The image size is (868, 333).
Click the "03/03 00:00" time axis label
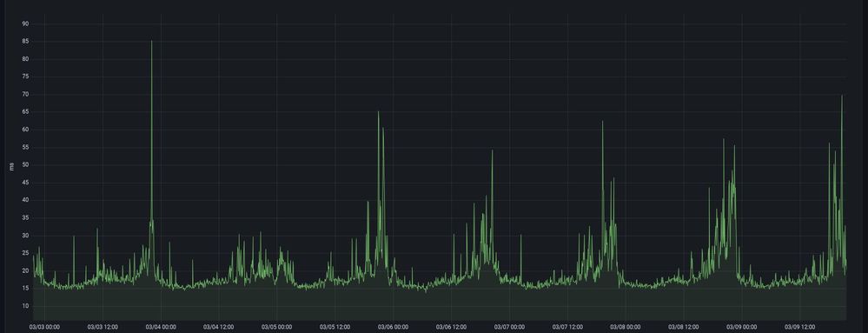pyautogui.click(x=44, y=328)
